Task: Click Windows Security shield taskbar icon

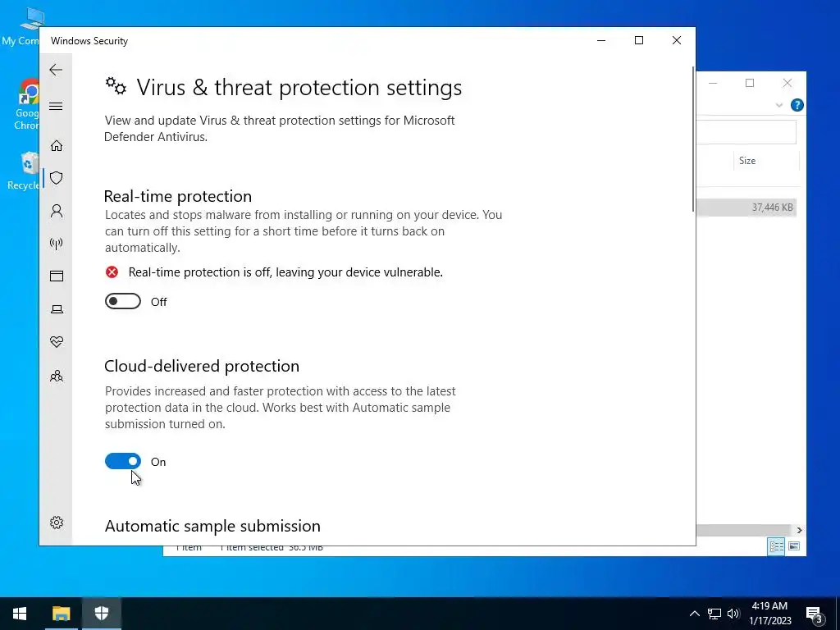Action: (x=101, y=614)
